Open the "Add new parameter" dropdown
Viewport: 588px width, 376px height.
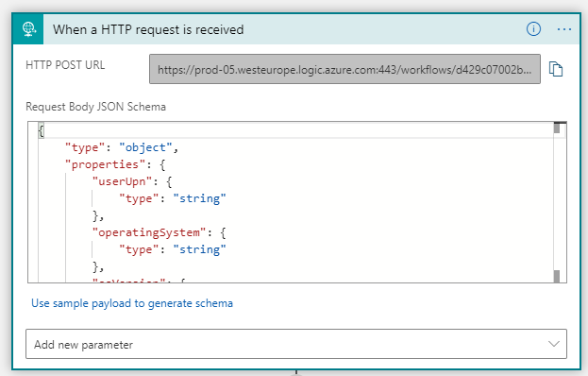coord(296,344)
